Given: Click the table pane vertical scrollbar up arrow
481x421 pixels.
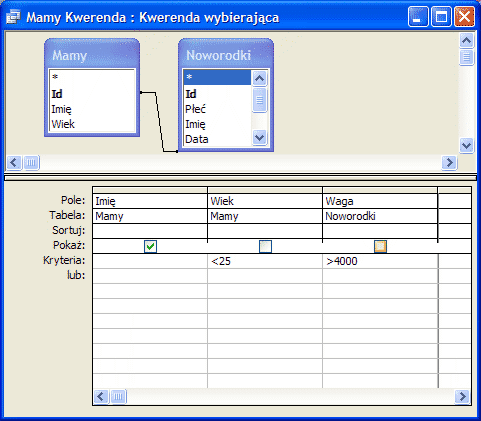Looking at the screenshot, I should tap(466, 41).
